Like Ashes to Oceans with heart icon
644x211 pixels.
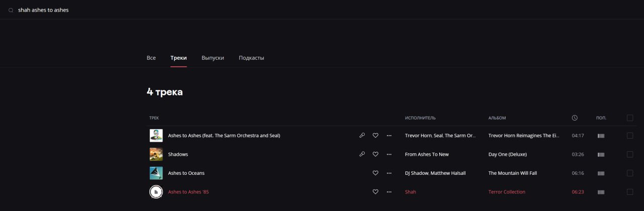coord(375,173)
